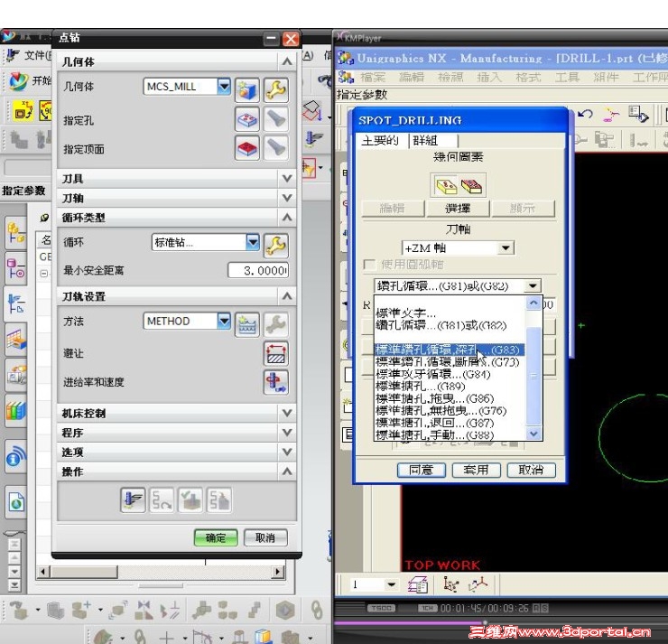Click undo arrow in Unigraphics NX toolbar
This screenshot has height=644, width=668.
[x=586, y=114]
